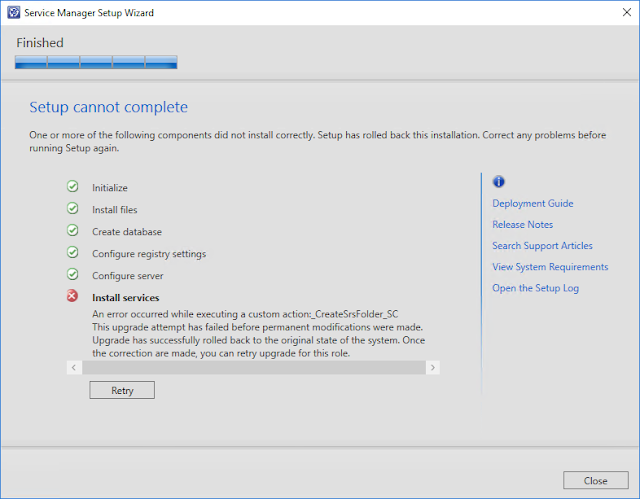Close the setup wizard with the Close button
This screenshot has width=640, height=499.
tap(596, 480)
